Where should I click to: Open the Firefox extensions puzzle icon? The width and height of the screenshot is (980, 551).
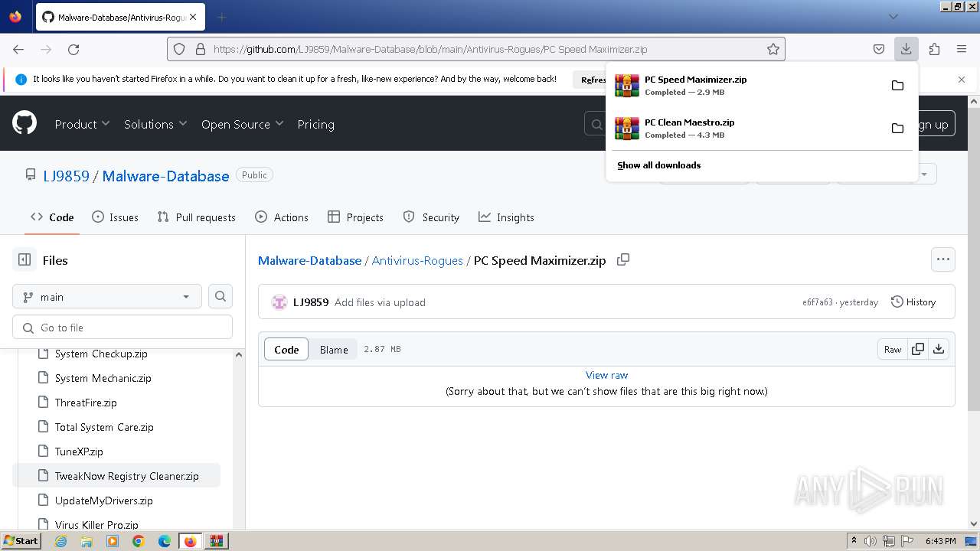(934, 49)
